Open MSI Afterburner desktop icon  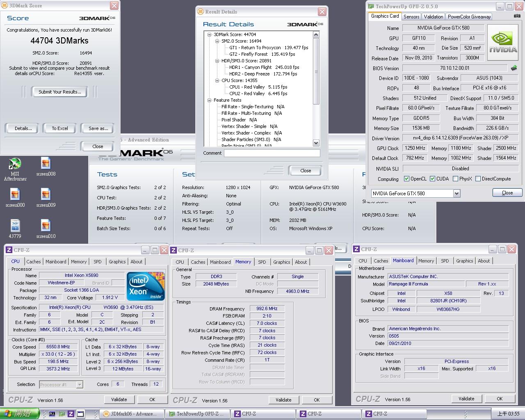(x=15, y=169)
